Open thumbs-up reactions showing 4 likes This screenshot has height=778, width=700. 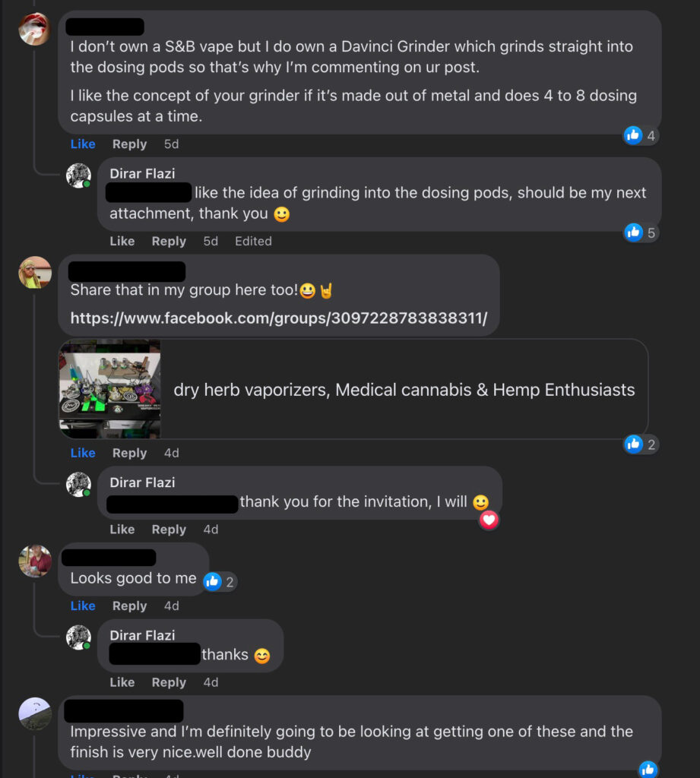(x=641, y=135)
